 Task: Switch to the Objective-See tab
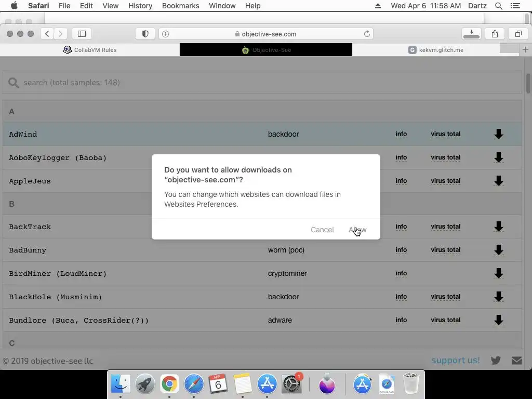point(266,50)
